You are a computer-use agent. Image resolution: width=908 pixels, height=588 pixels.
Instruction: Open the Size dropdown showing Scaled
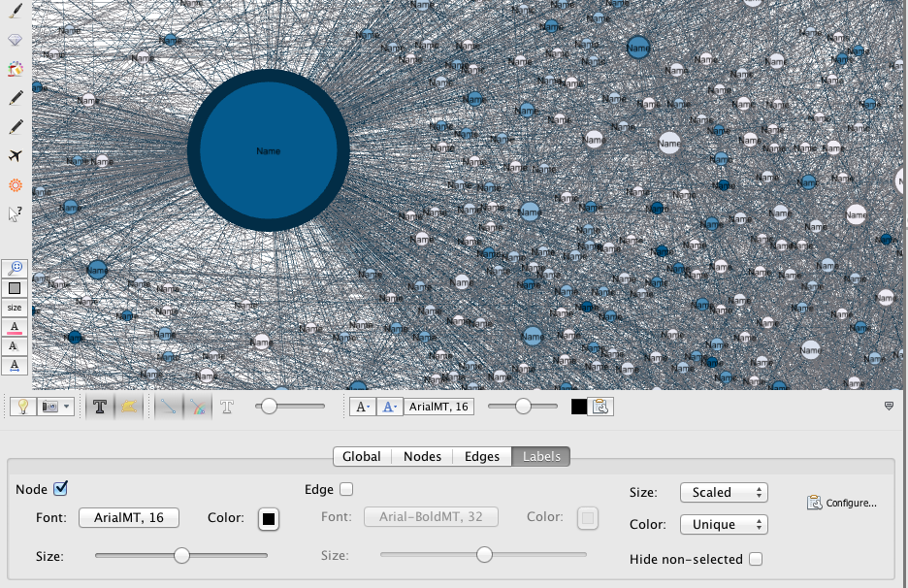pos(723,492)
